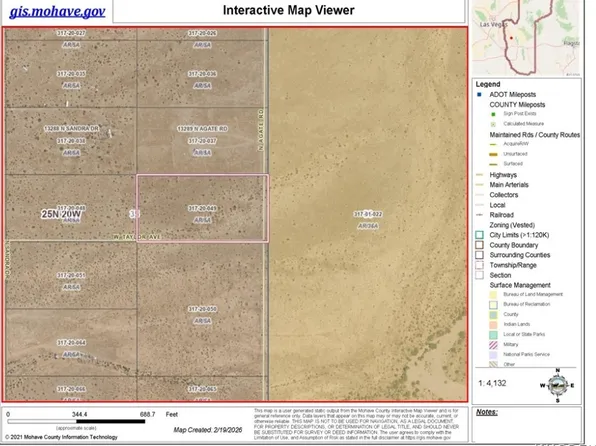The width and height of the screenshot is (596, 446).
Task: Click the Collectors legend label
Action: (x=504, y=195)
